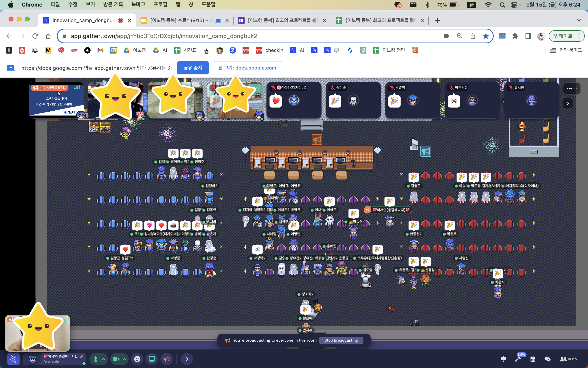Open the zoom level magnifier icon
Screen dimensions: 588x368
(x=460, y=36)
